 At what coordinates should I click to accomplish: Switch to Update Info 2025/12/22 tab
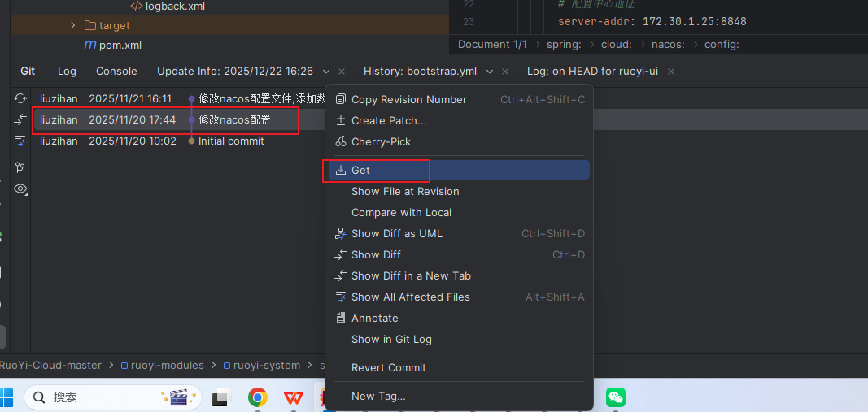coord(235,72)
